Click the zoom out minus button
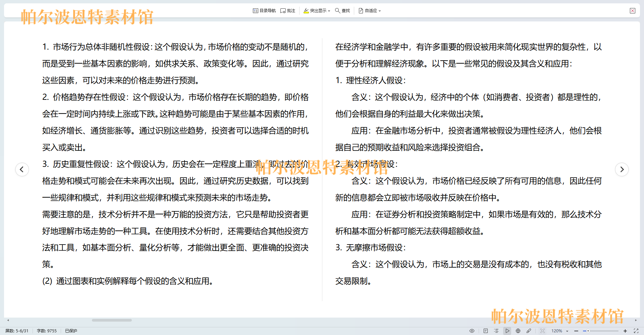Viewport: 644px width, 335px height. 576,331
